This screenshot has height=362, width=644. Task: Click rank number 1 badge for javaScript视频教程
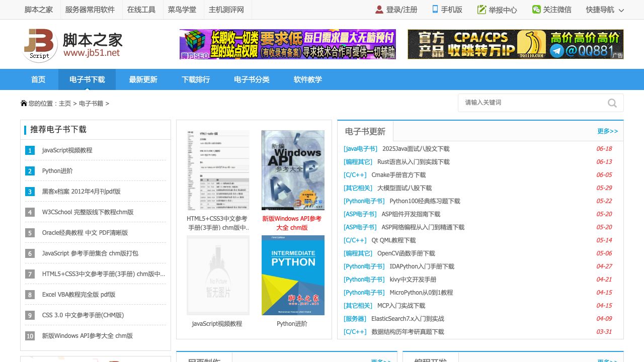coord(30,150)
